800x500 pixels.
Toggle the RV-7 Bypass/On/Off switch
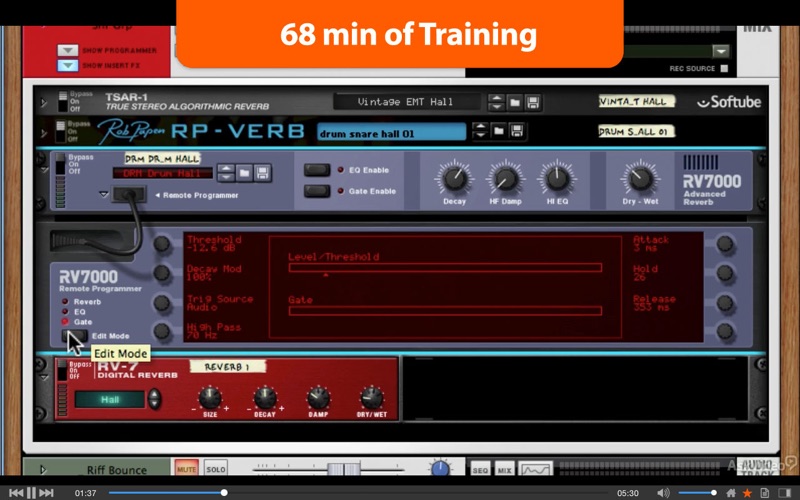click(x=62, y=370)
